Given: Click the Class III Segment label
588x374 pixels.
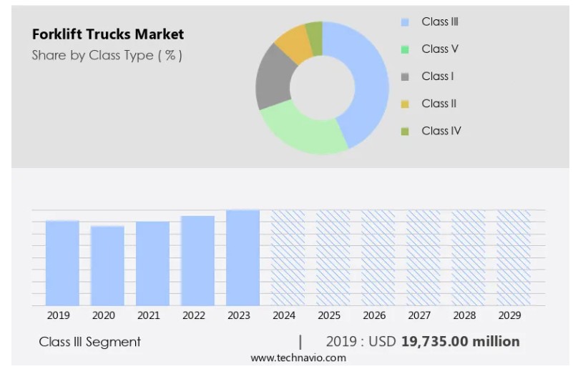Looking at the screenshot, I should pyautogui.click(x=90, y=342).
